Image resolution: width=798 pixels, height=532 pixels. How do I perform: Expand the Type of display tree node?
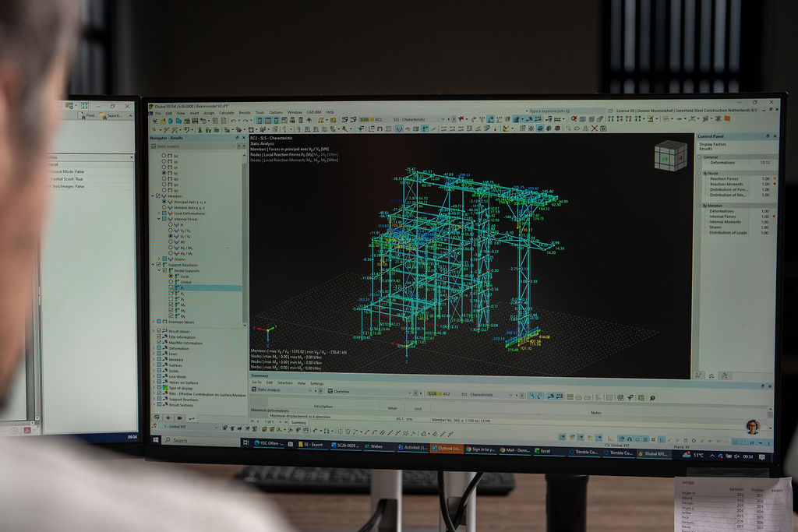click(154, 388)
